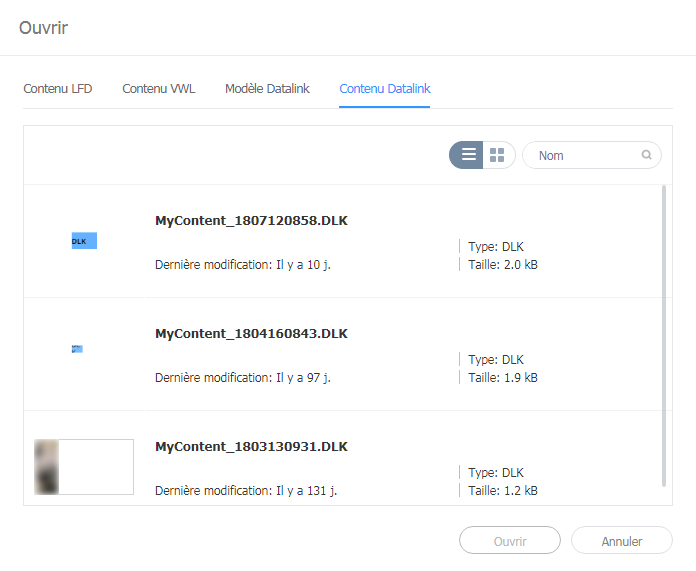Select file MyContent_1803130931.DLK
This screenshot has height=571, width=696.
tap(251, 446)
